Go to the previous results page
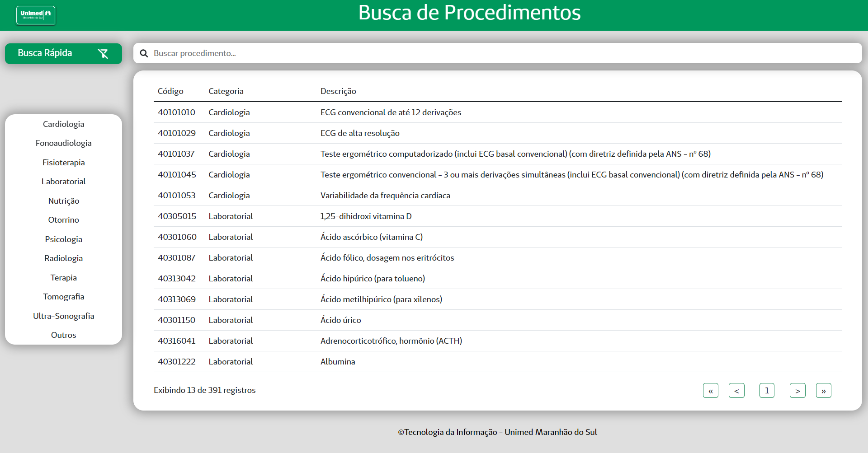The height and width of the screenshot is (453, 868). point(736,391)
